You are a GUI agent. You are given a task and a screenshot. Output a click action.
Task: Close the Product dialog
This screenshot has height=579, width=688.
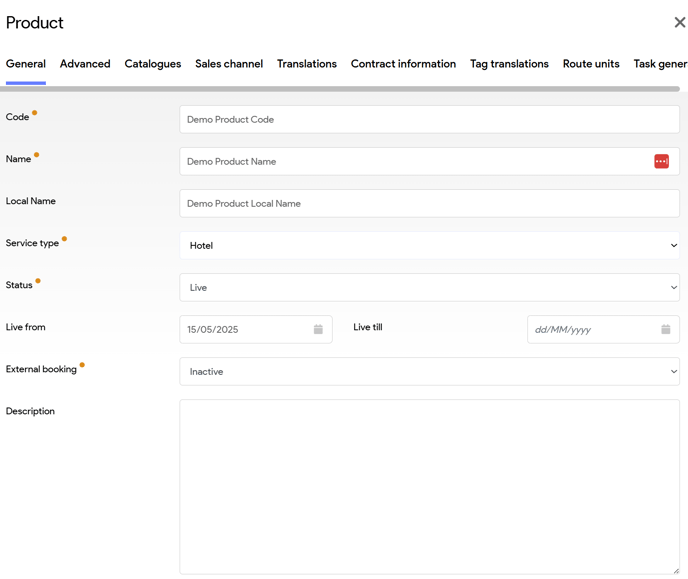tap(679, 22)
